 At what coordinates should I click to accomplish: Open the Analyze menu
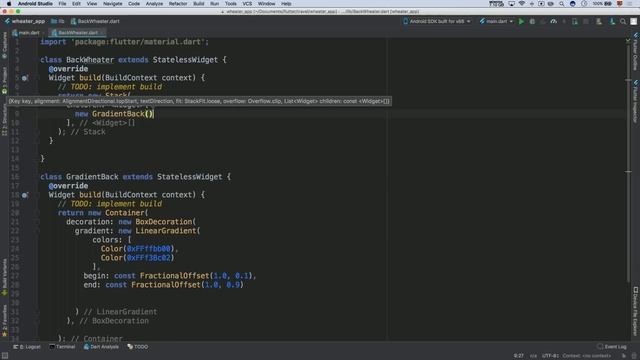(154, 4)
